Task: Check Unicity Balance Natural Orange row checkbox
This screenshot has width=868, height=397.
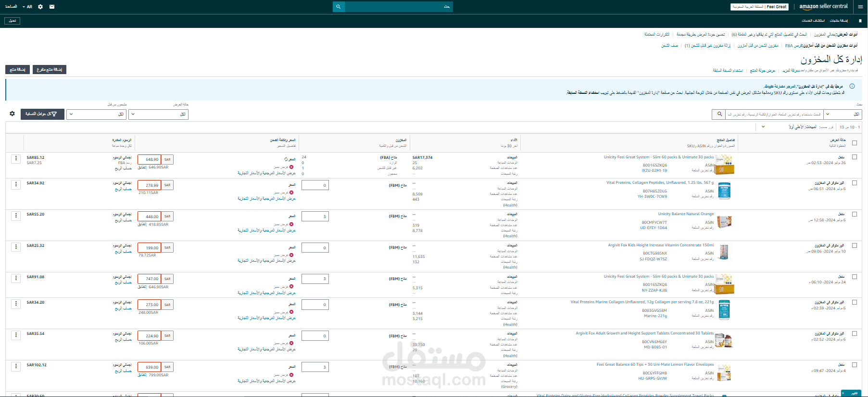Action: tap(855, 214)
